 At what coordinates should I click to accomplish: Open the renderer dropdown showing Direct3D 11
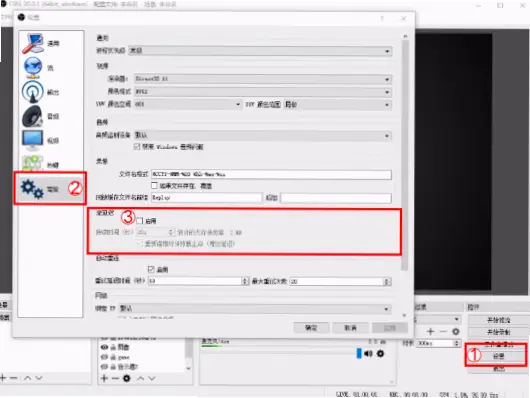(x=263, y=79)
